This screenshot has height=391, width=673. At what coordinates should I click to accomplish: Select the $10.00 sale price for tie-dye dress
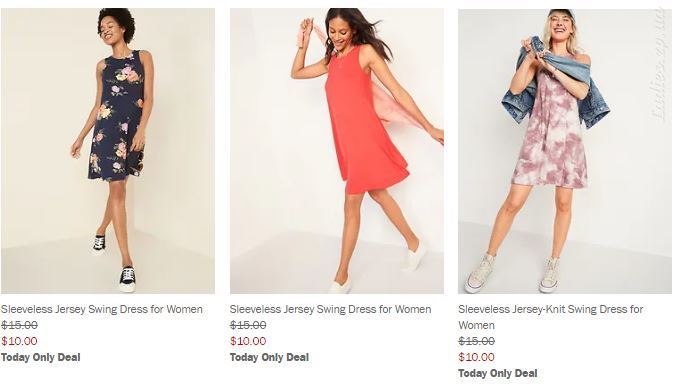pyautogui.click(x=476, y=357)
